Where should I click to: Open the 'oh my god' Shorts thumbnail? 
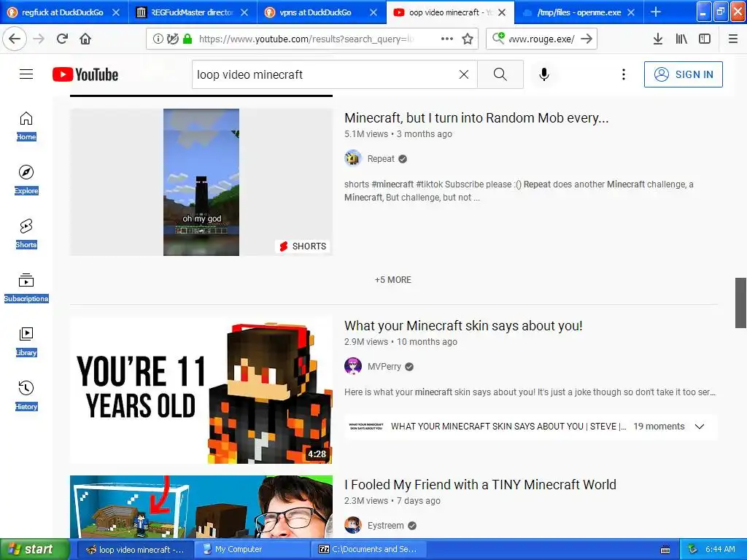[201, 182]
